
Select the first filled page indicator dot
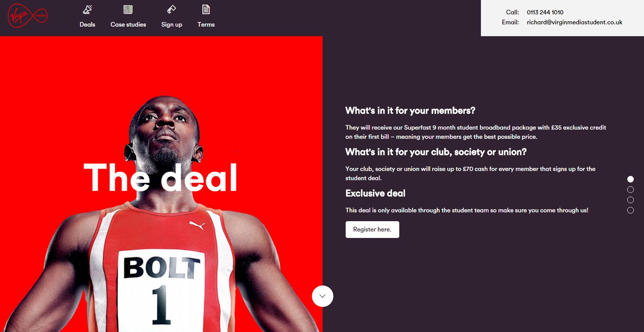[x=631, y=179]
